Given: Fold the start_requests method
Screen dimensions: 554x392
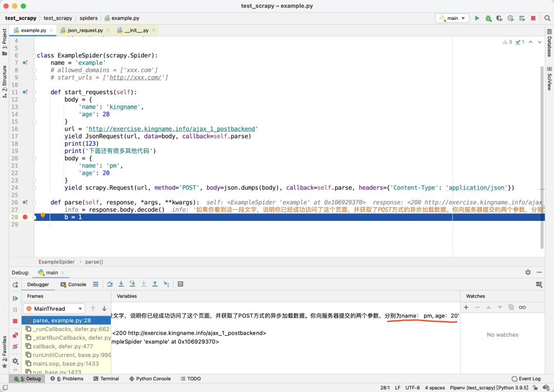Looking at the screenshot, I should tap(34, 92).
